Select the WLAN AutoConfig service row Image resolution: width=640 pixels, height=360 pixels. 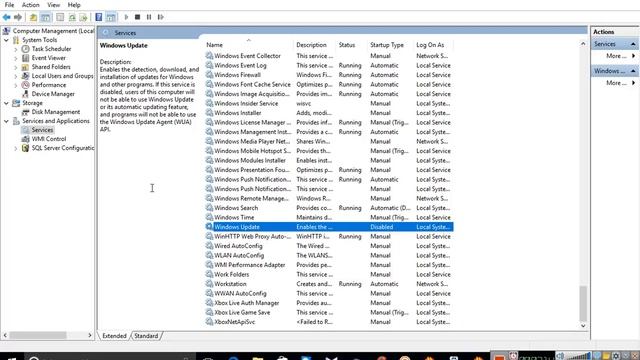(329, 256)
